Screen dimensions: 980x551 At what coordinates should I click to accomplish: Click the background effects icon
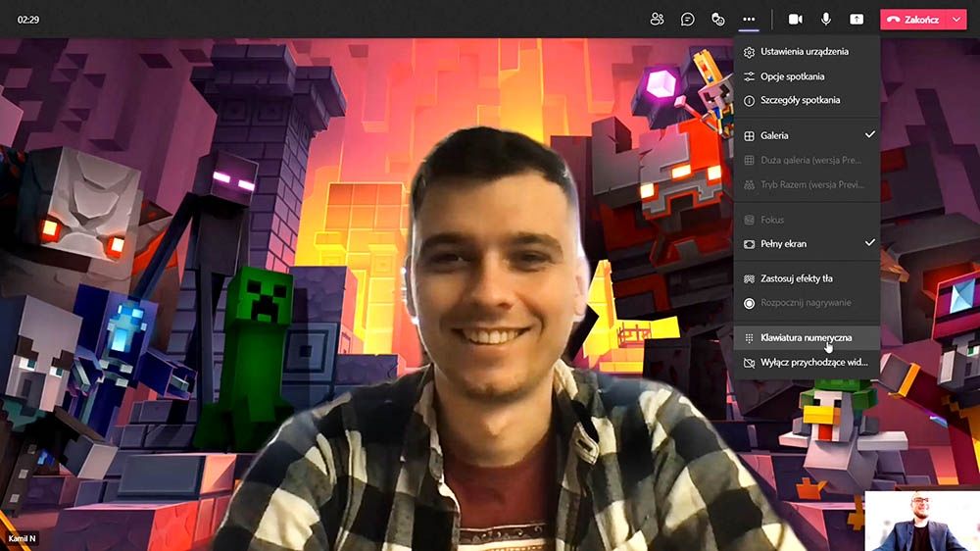pyautogui.click(x=749, y=279)
